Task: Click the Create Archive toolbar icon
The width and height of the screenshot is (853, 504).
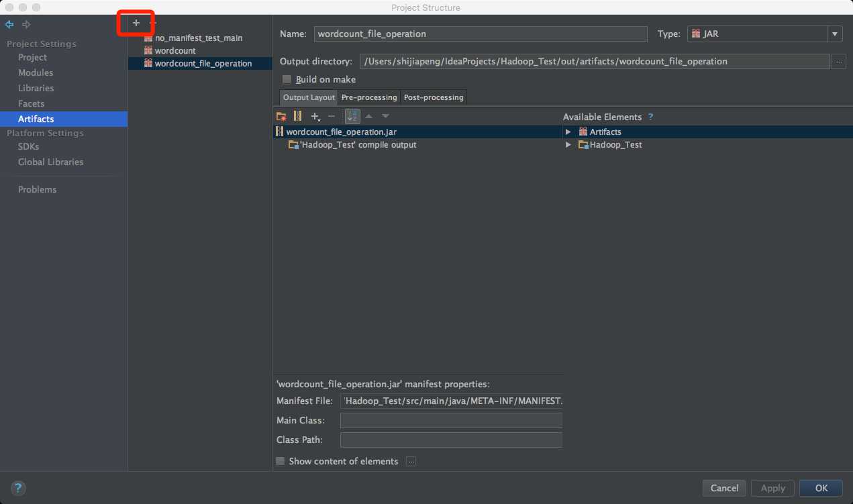Action: click(298, 116)
